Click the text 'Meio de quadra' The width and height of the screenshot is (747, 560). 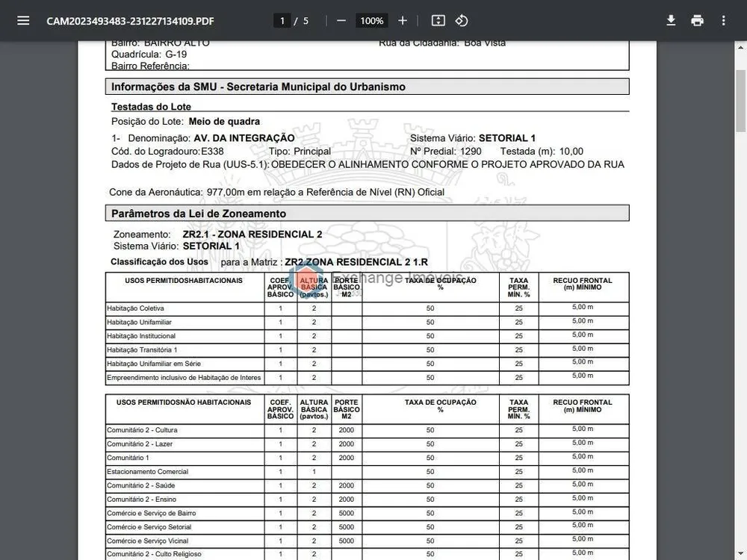click(x=224, y=122)
